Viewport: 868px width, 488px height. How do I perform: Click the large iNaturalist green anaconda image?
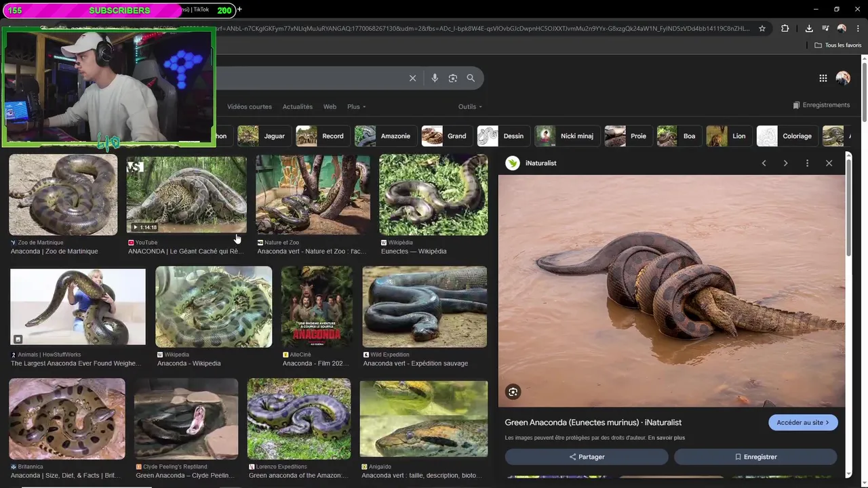coord(672,291)
